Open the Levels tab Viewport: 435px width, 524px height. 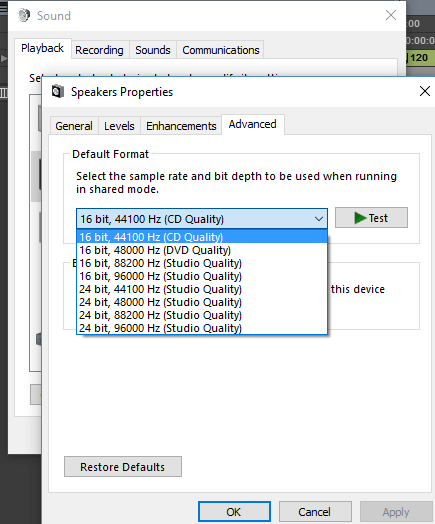(119, 126)
